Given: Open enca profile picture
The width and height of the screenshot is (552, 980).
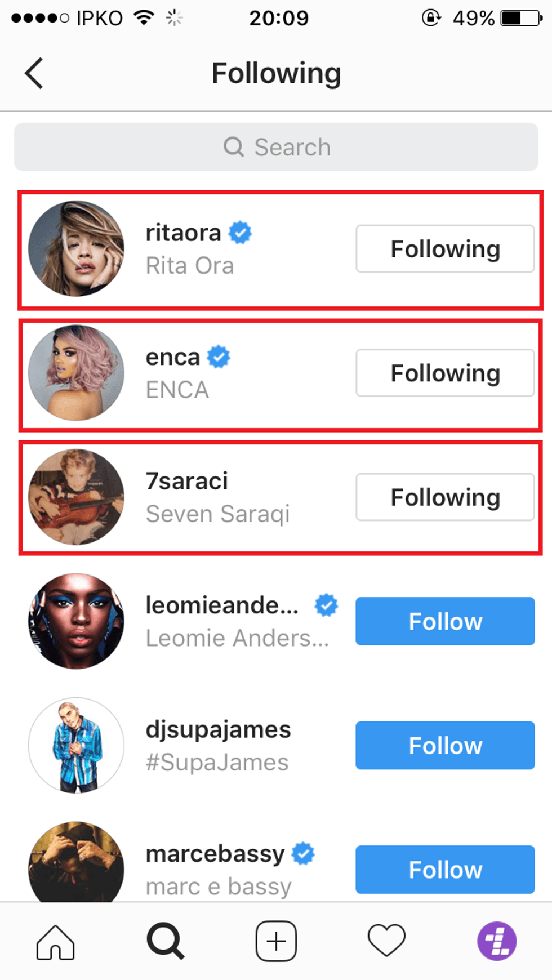Looking at the screenshot, I should click(76, 372).
